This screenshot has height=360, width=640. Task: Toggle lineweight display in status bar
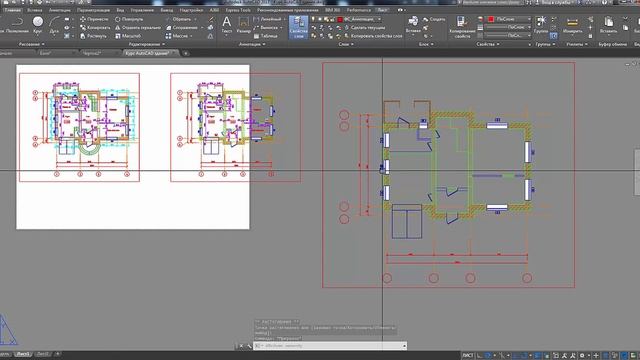click(x=538, y=356)
